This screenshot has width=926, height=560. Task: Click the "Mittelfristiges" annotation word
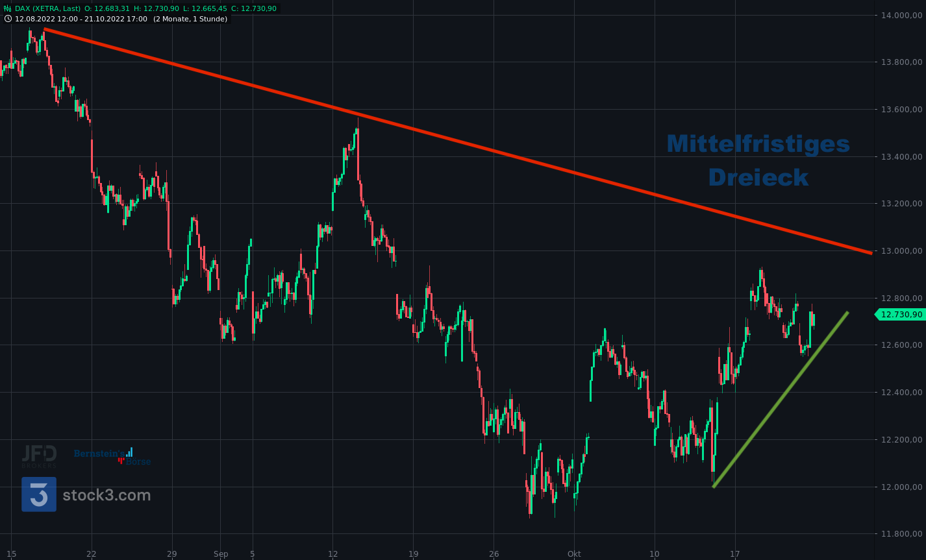(x=758, y=144)
